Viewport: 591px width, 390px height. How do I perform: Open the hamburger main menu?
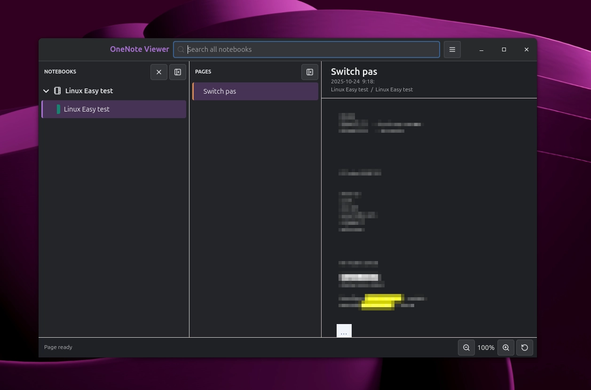coord(452,49)
